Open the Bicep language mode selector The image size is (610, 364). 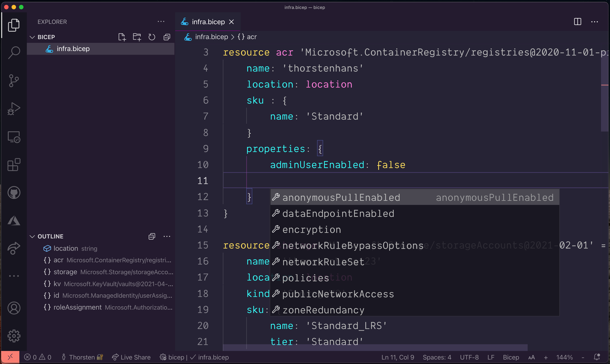[x=511, y=357]
